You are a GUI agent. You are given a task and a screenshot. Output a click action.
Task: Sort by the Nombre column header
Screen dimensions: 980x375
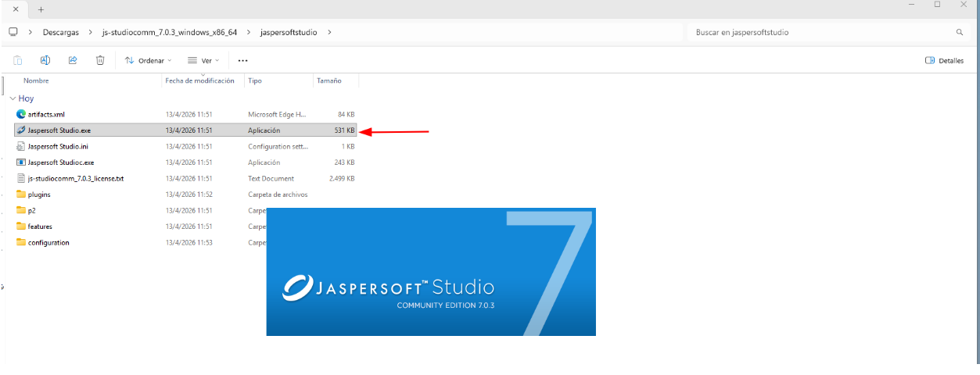pos(36,80)
